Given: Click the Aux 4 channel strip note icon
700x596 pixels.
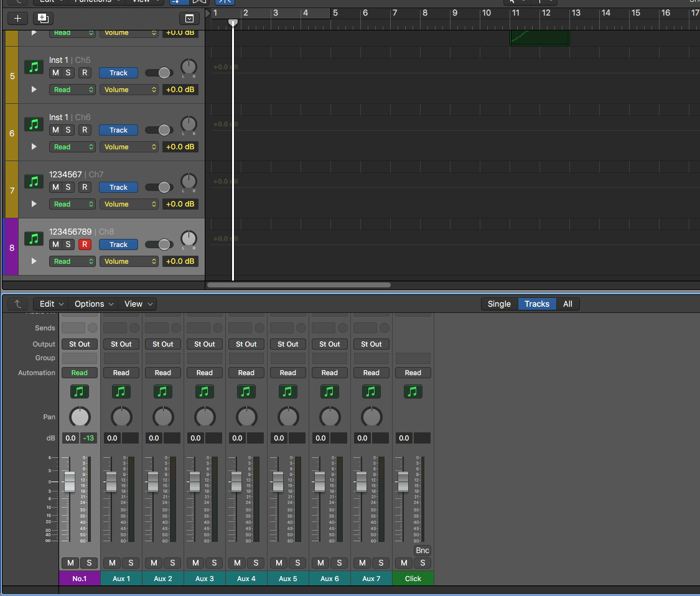Looking at the screenshot, I should [246, 391].
